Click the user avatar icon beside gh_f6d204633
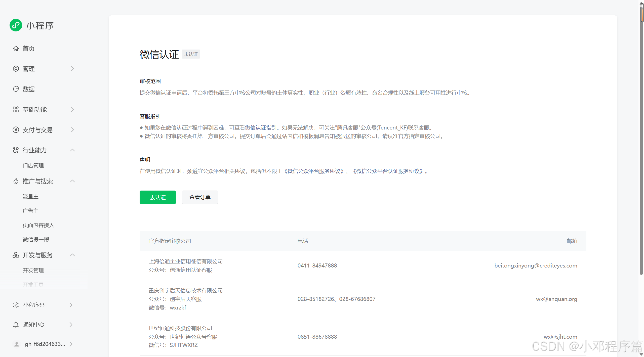 (x=17, y=344)
